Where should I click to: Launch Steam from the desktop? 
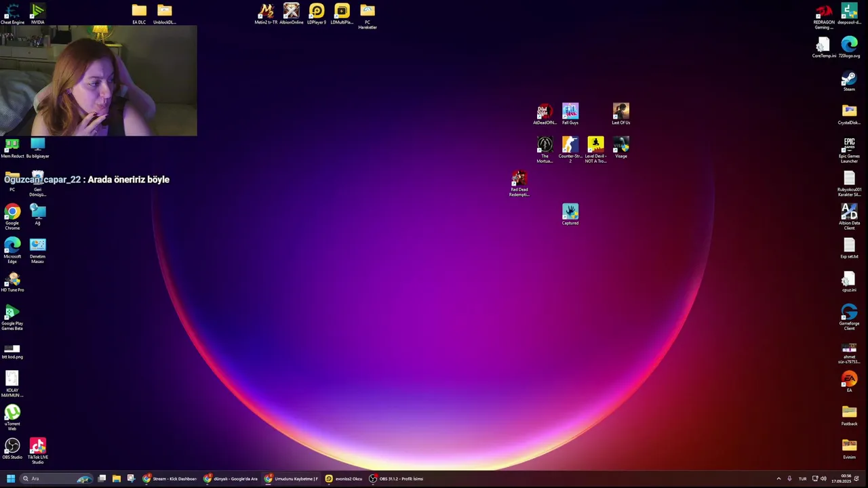coord(849,81)
